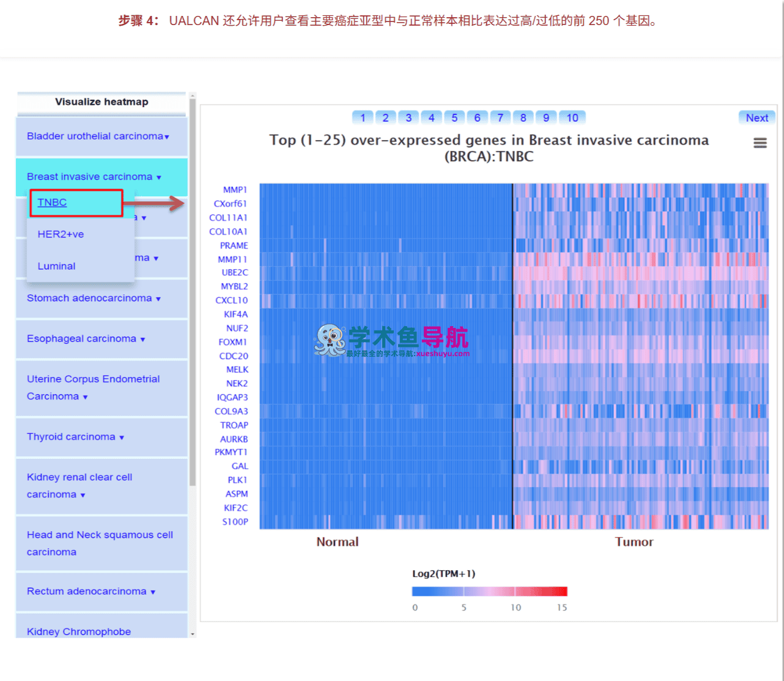Select the TNBC subtype link
The image size is (784, 681).
[52, 203]
